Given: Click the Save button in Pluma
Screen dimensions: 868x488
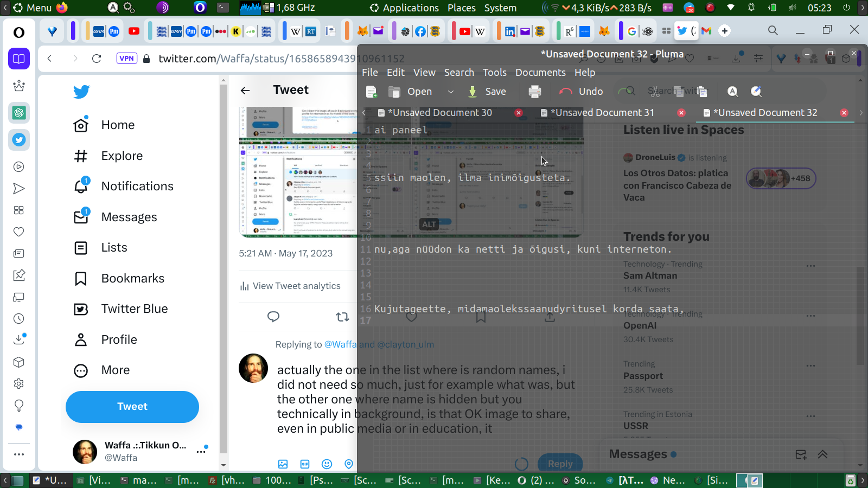Looking at the screenshot, I should coord(487,92).
